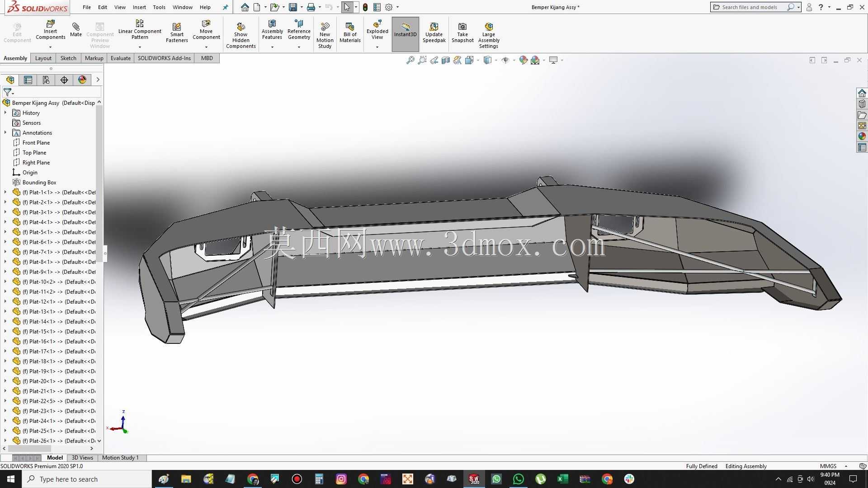
Task: Expand the History tree node
Action: [5, 113]
